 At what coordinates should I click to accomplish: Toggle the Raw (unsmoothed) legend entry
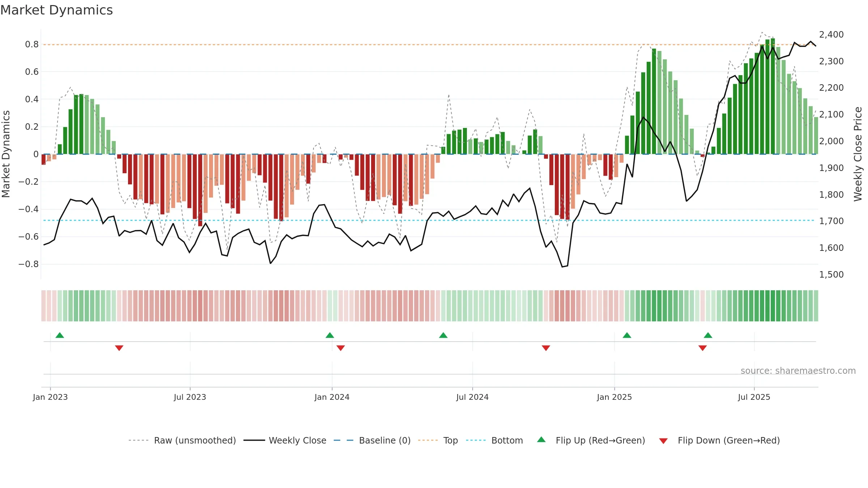182,440
